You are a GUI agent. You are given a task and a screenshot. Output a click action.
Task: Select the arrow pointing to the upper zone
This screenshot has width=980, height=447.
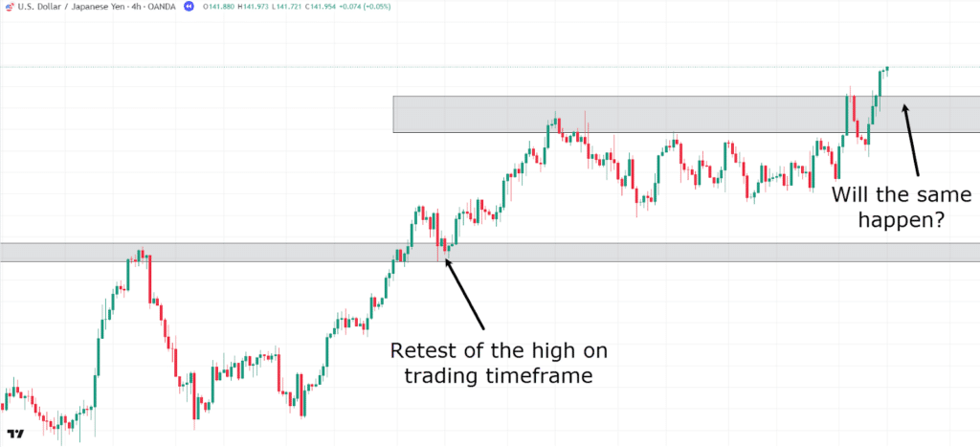point(910,138)
